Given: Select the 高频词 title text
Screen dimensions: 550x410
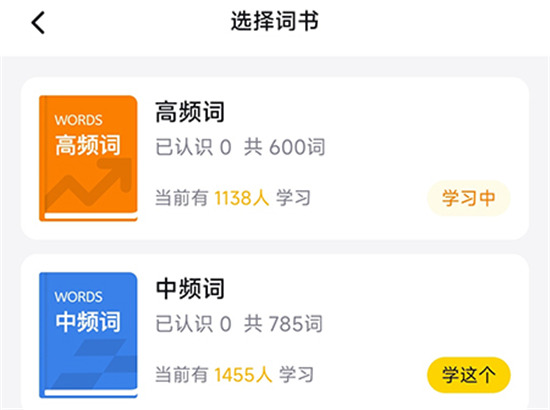Looking at the screenshot, I should point(190,112).
